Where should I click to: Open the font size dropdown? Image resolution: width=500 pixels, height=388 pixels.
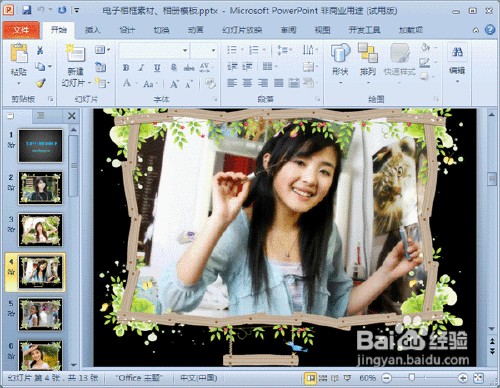(x=213, y=50)
